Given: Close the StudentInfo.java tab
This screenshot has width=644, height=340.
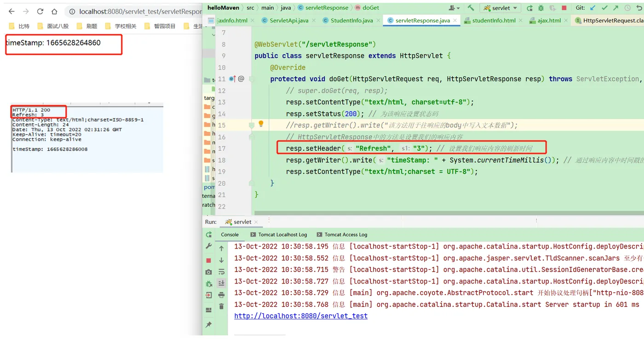Looking at the screenshot, I should [378, 21].
